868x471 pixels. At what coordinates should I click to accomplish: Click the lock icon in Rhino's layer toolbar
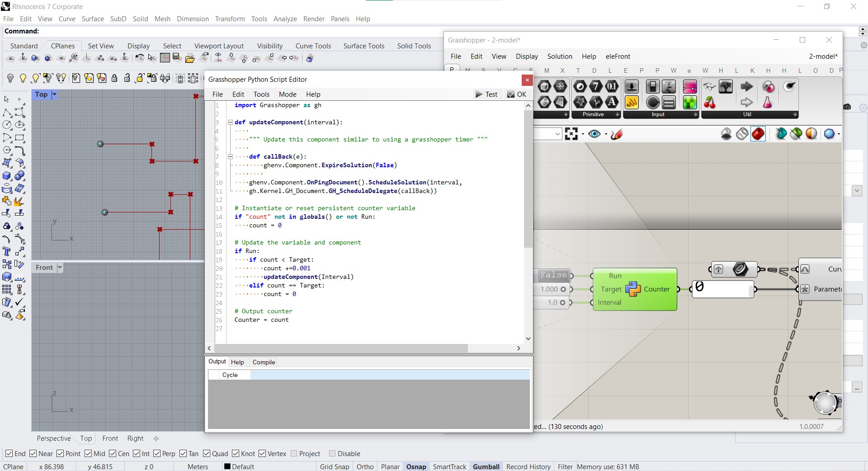pos(114,78)
